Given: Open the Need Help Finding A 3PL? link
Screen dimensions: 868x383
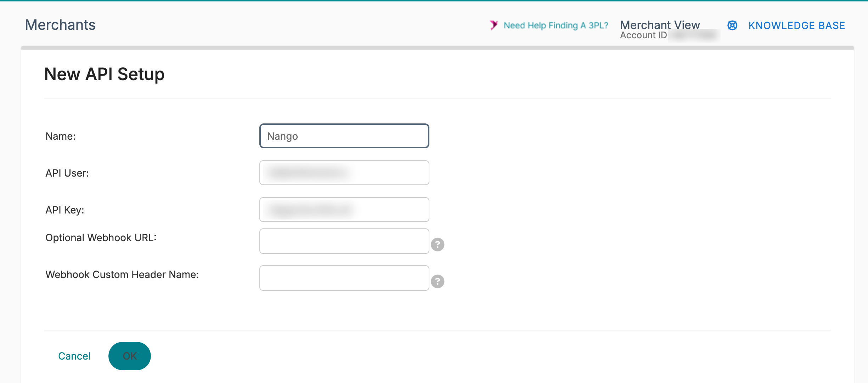Looking at the screenshot, I should point(556,26).
